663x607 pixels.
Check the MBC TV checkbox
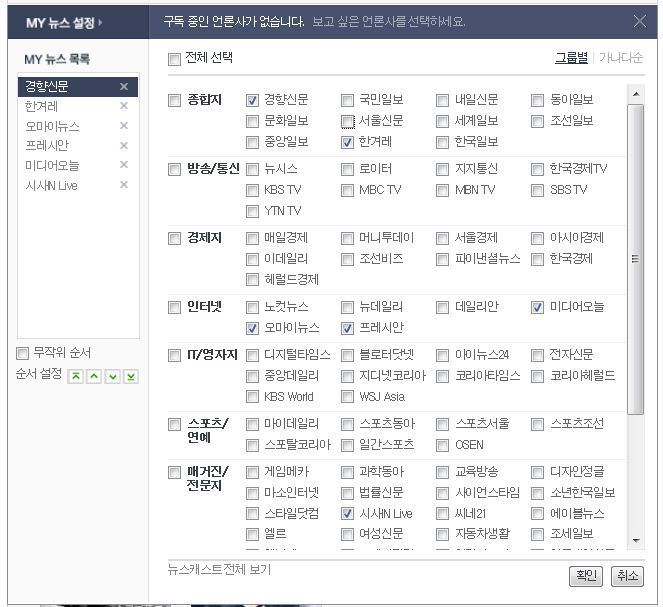tap(347, 191)
